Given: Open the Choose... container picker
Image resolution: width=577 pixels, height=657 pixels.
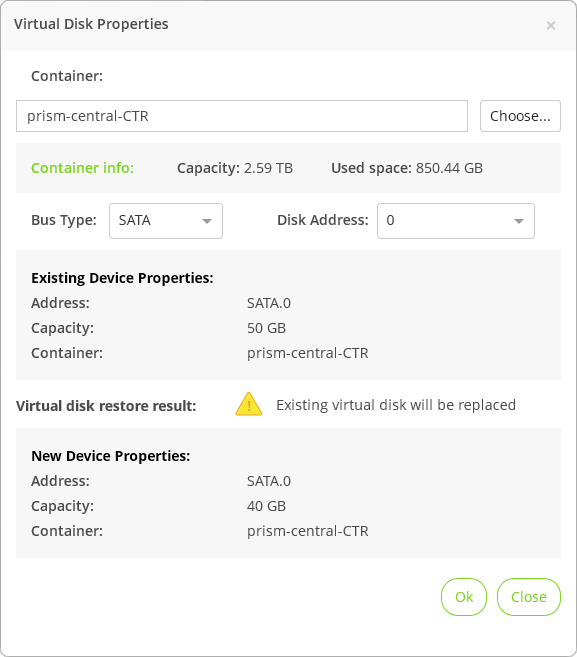Looking at the screenshot, I should 520,116.
